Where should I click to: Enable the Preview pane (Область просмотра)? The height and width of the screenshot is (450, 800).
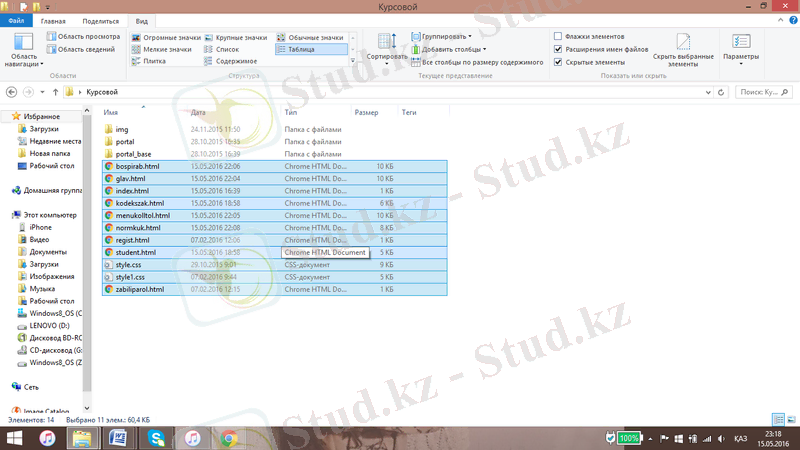(x=83, y=36)
